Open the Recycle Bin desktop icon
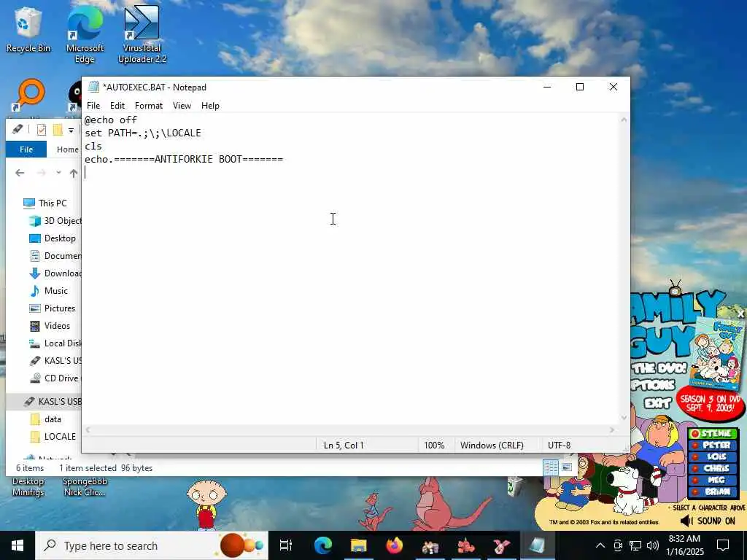This screenshot has width=747, height=560. 28,29
